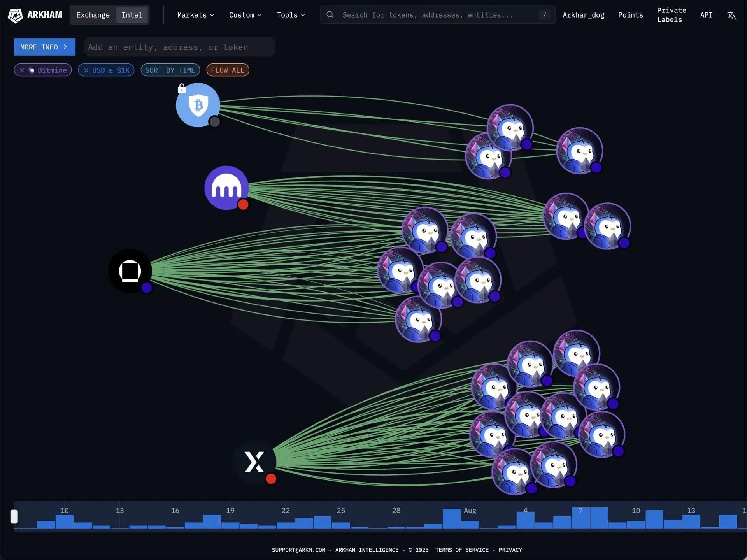
Task: Open the API page
Action: click(706, 15)
